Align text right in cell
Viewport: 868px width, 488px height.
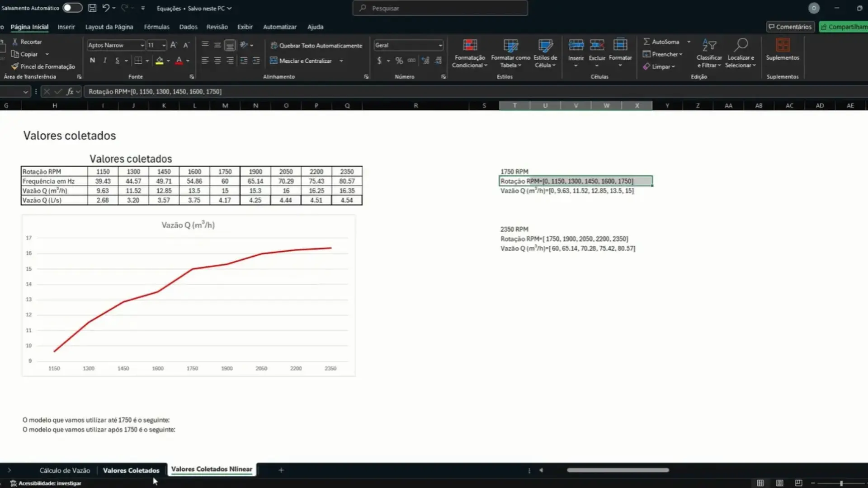point(230,61)
